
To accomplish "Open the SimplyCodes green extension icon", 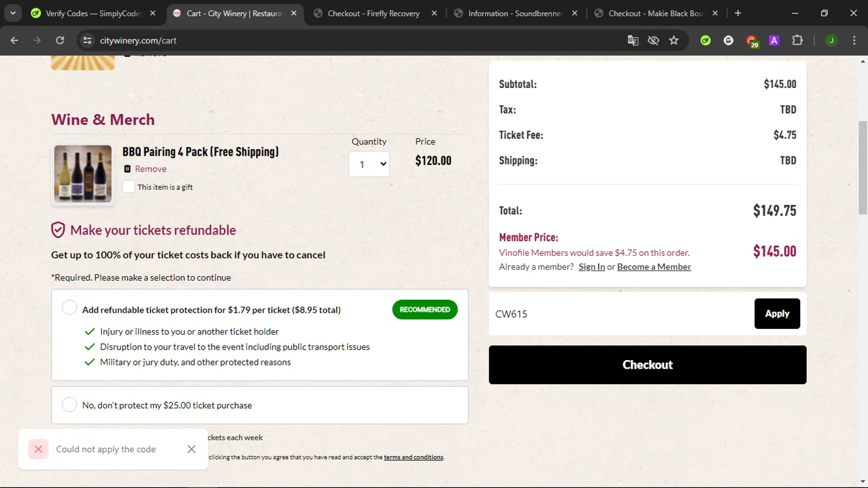I will point(705,41).
